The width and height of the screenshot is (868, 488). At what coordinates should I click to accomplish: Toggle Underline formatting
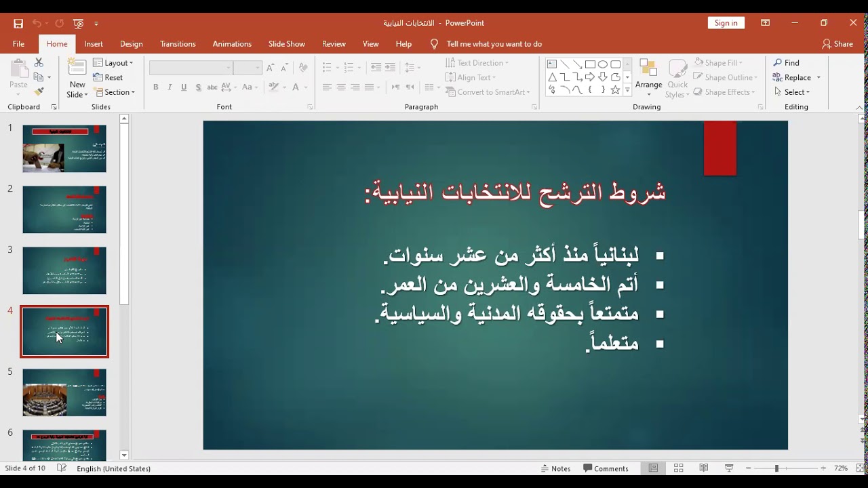click(x=184, y=87)
